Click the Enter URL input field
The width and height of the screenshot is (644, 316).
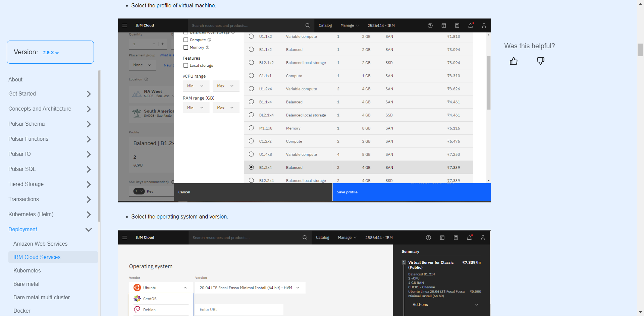click(239, 310)
